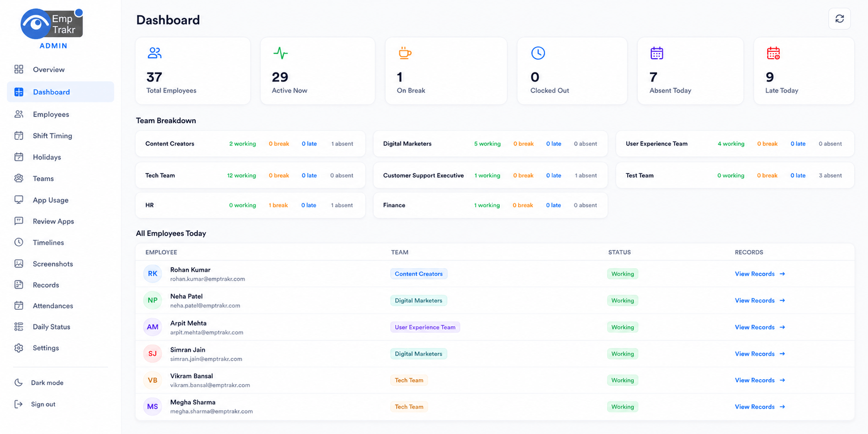This screenshot has width=868, height=434.
Task: Go to Attendances
Action: pyautogui.click(x=60, y=306)
